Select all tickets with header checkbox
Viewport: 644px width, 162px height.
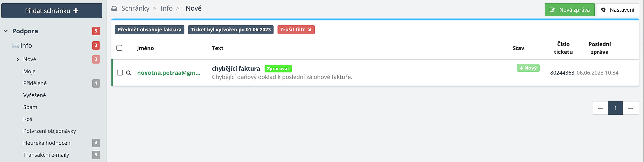click(x=119, y=48)
